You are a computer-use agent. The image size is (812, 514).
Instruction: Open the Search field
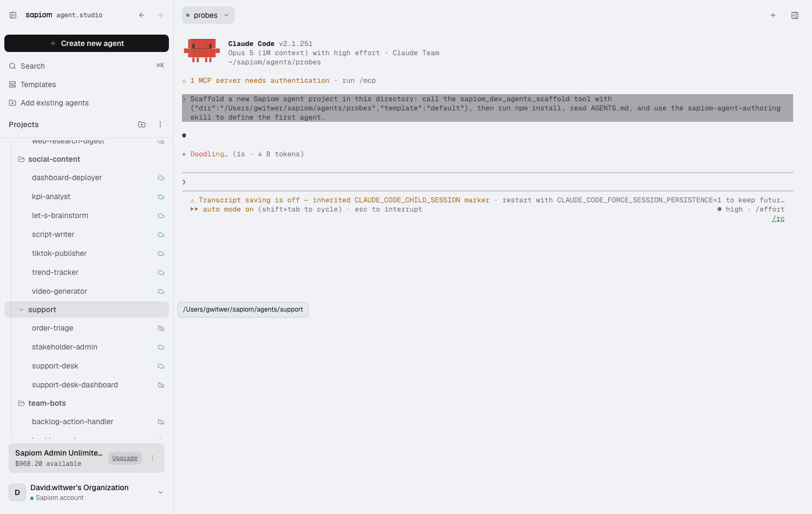(x=87, y=66)
